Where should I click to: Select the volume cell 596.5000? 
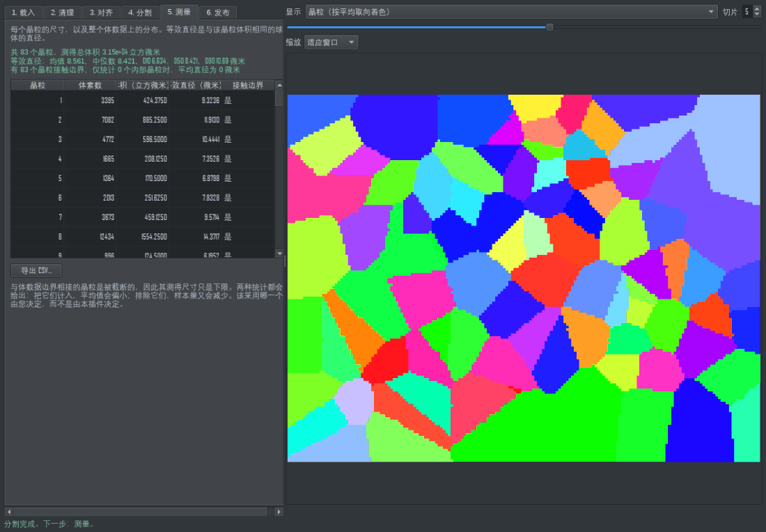pos(143,139)
